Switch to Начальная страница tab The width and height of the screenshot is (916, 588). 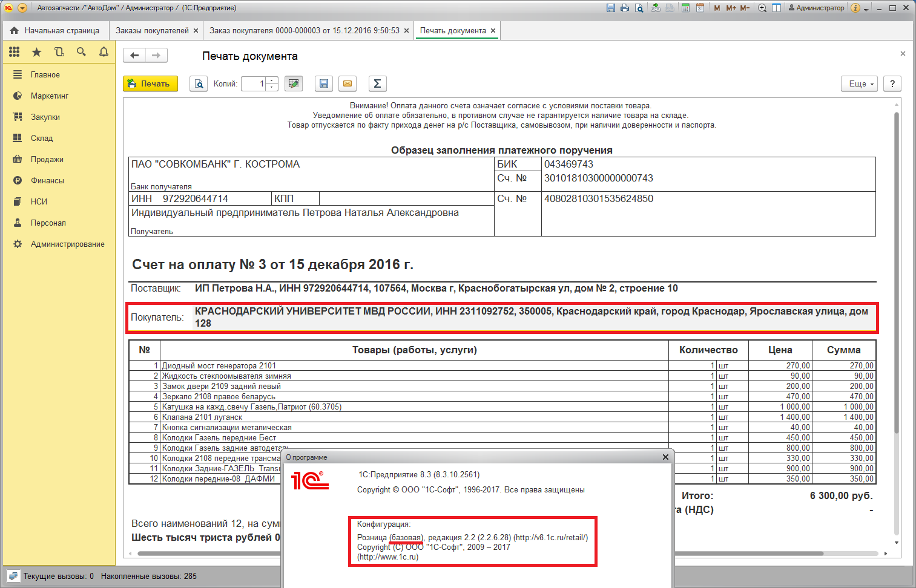click(54, 30)
